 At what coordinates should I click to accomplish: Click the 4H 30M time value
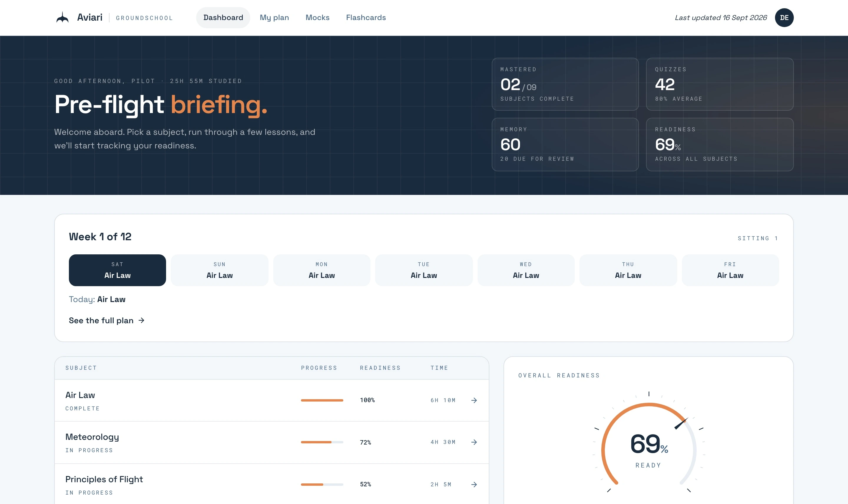pos(443,442)
